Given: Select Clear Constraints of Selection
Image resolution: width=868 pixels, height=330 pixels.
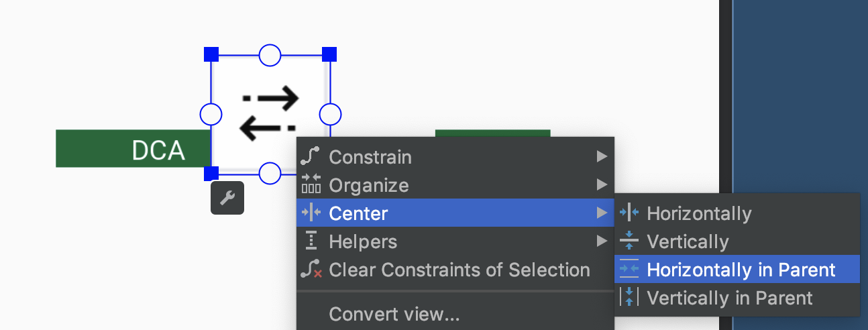Looking at the screenshot, I should click(455, 270).
